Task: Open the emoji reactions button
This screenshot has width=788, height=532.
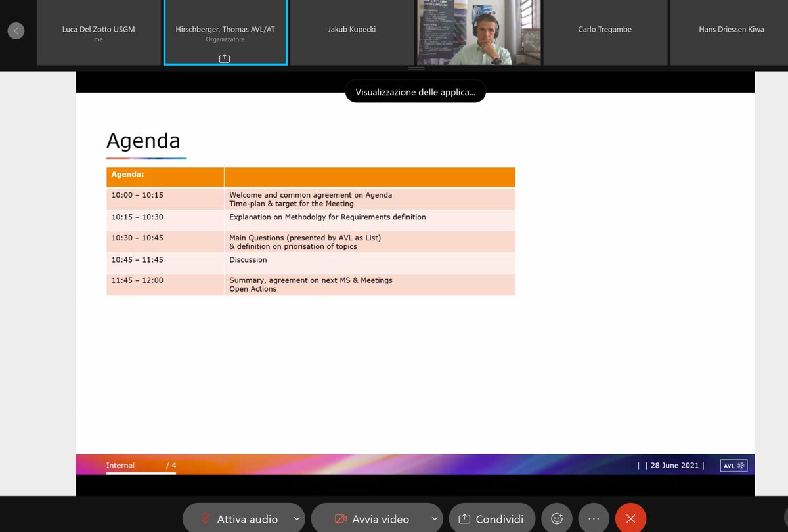Action: tap(557, 518)
